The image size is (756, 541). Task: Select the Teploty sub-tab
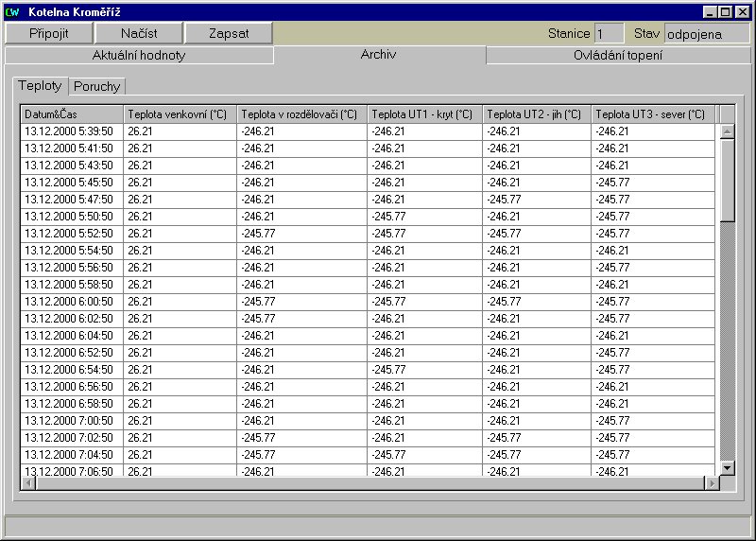pos(41,86)
